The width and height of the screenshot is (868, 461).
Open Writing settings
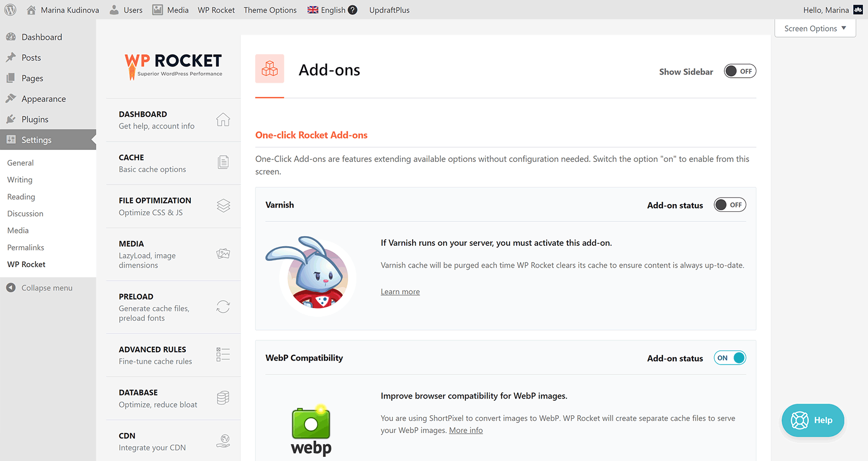tap(20, 179)
